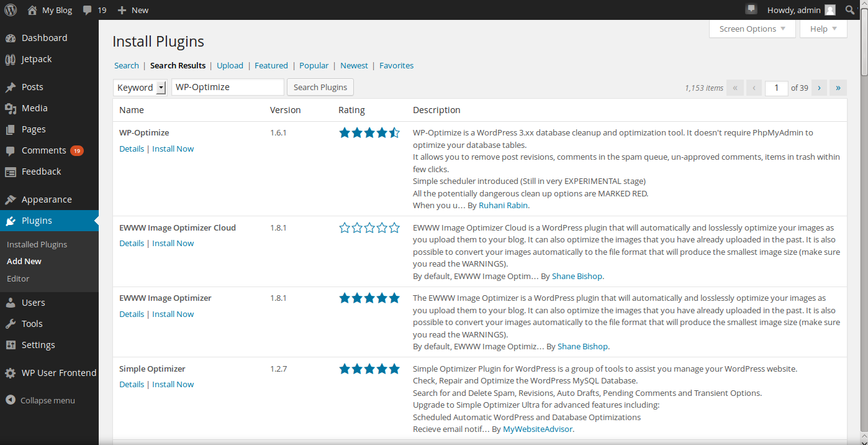The image size is (868, 445).
Task: Open the comments bubble showing 19
Action: [95, 10]
